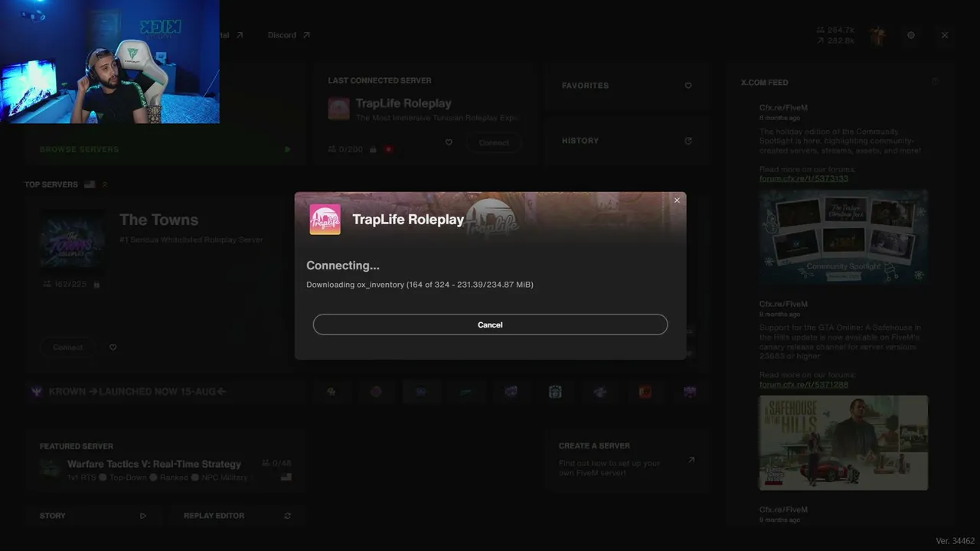Click the TrapLife pink logo in the dialog
The image size is (980, 551).
pos(325,219)
